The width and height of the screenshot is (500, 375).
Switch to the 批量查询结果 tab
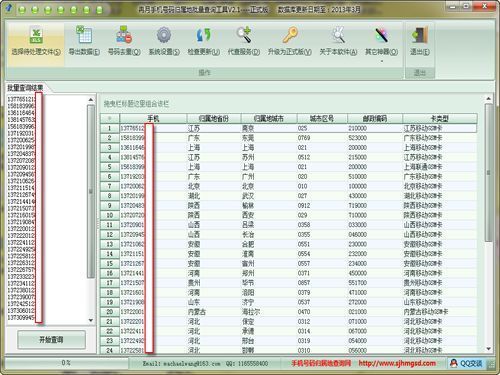coord(25,88)
